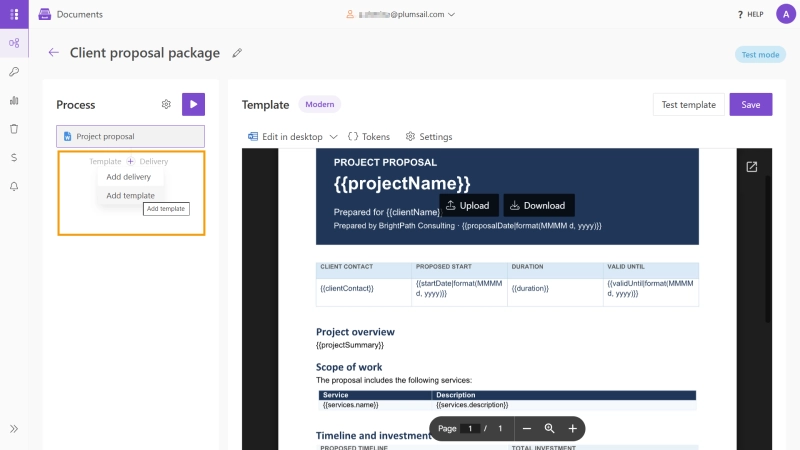
Task: Open the Recycle bin sidebar icon
Action: point(14,129)
